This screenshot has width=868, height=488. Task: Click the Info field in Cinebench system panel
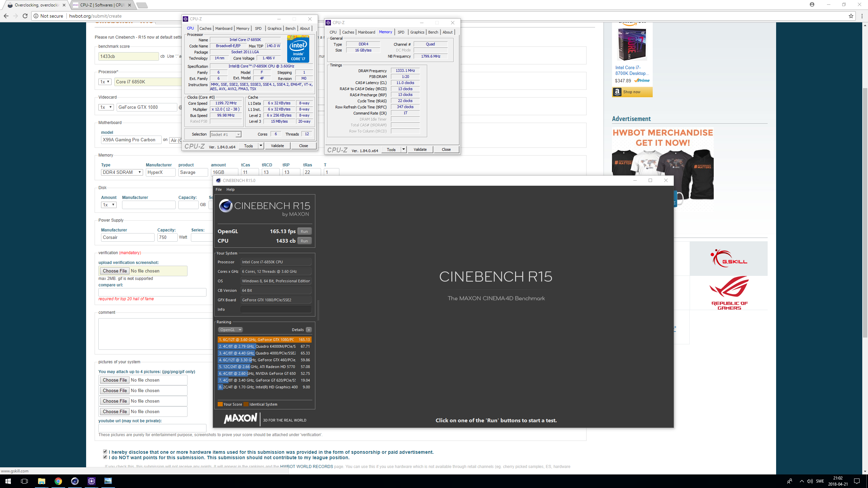point(276,309)
